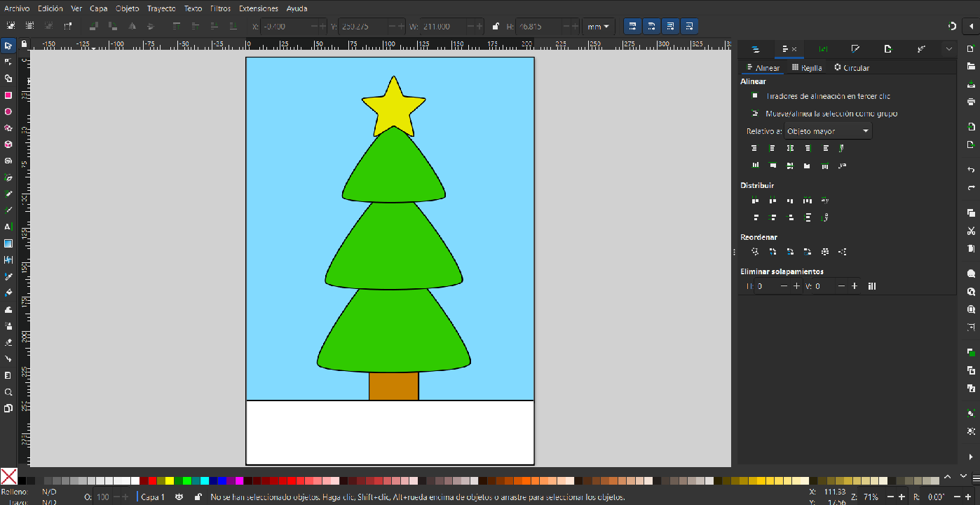Toggle Mueve/alinea la selección como grupo
The height and width of the screenshot is (505, 980).
[x=755, y=114]
